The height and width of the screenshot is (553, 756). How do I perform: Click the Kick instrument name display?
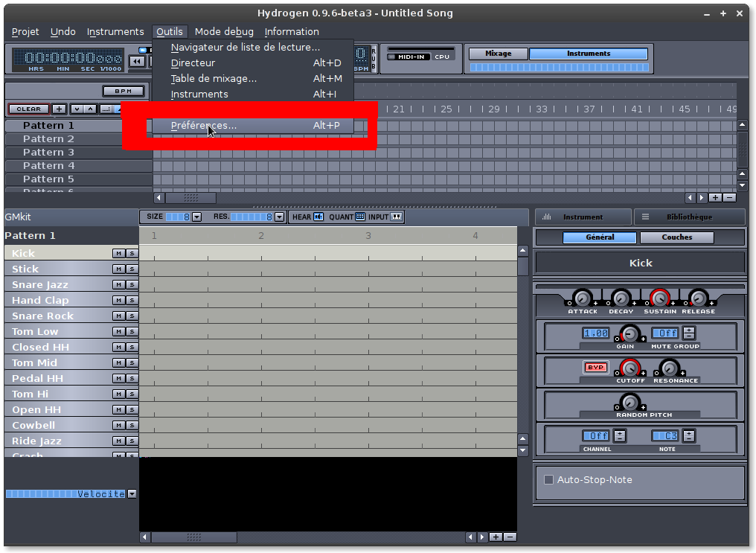(x=640, y=263)
